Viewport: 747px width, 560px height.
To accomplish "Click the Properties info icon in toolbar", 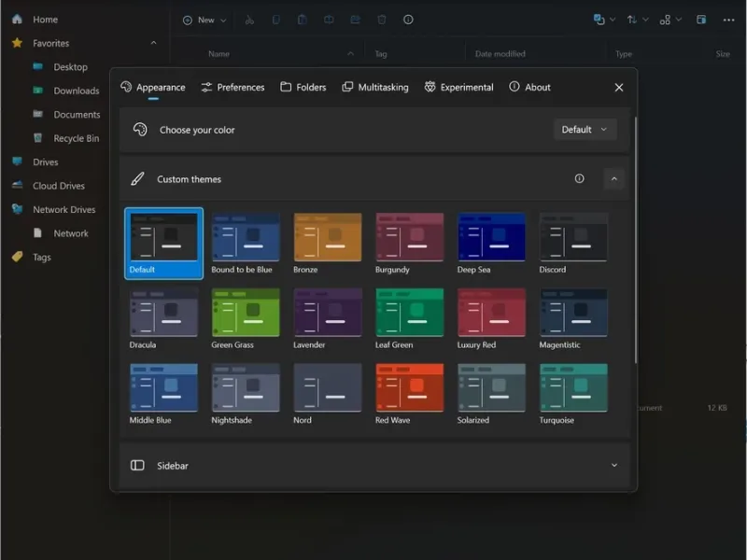I will [408, 20].
